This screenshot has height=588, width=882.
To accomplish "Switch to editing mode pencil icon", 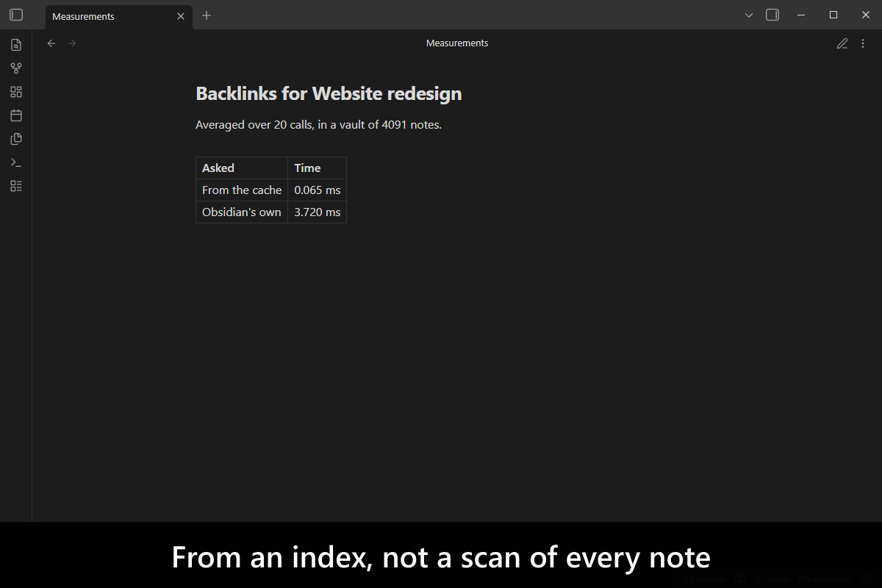I will point(842,43).
